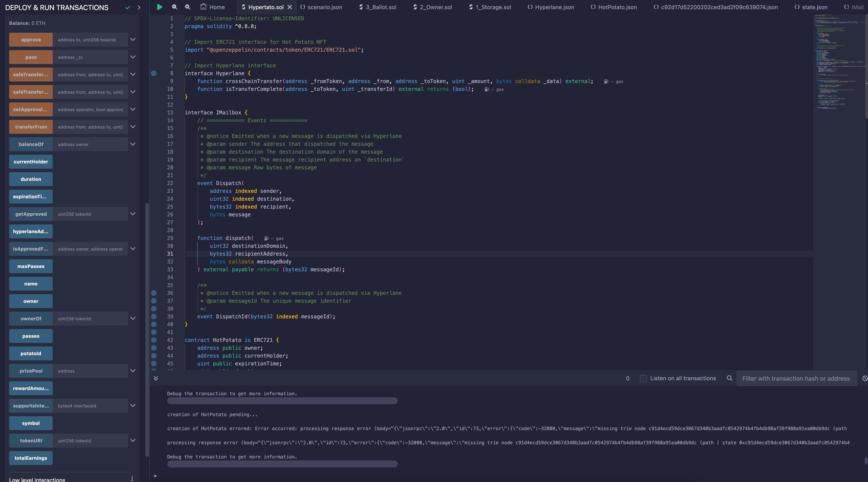868x482 pixels.
Task: Expand the tokenURI function parameters
Action: click(133, 441)
